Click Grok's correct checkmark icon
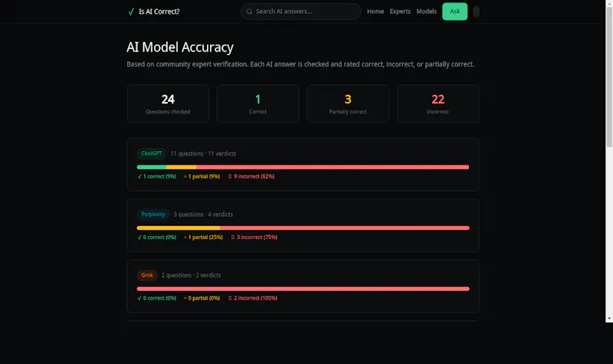 (x=139, y=298)
